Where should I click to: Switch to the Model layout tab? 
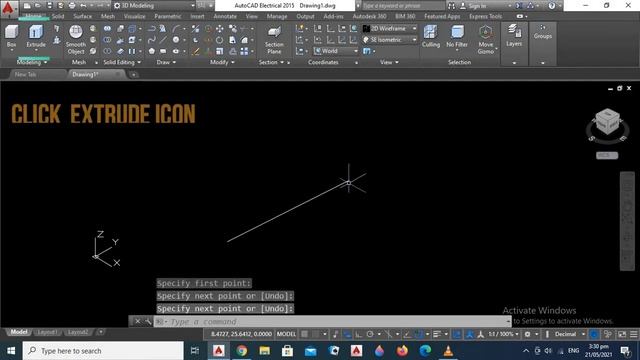[19, 332]
